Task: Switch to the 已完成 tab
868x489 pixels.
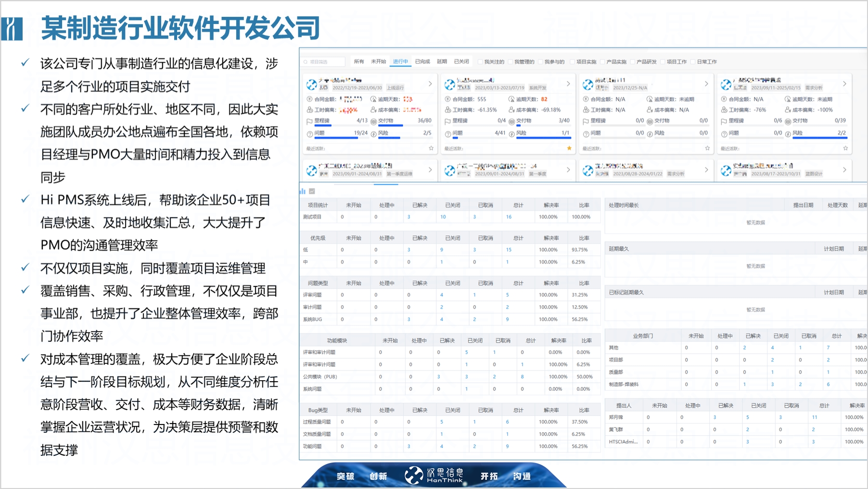Action: pyautogui.click(x=422, y=62)
